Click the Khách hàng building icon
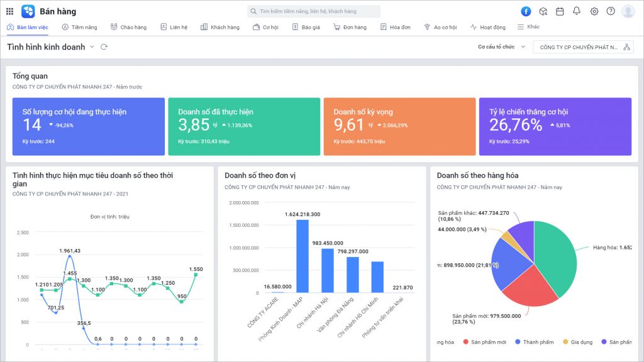Image resolution: width=644 pixels, height=362 pixels. (x=204, y=27)
